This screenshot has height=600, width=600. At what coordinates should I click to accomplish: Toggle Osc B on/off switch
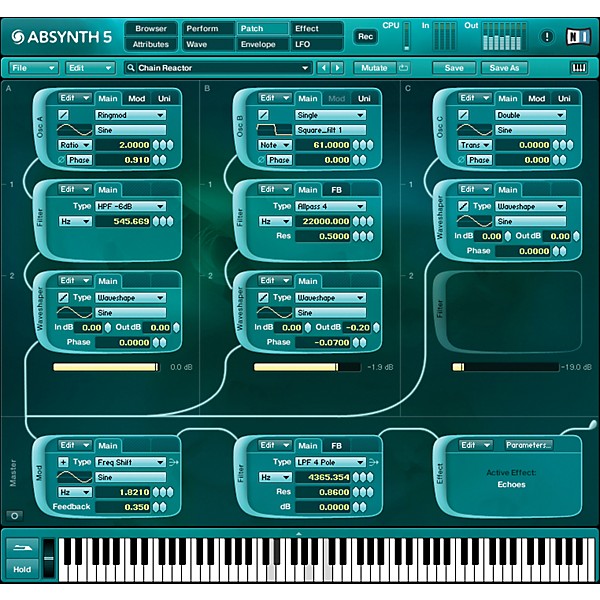click(263, 115)
